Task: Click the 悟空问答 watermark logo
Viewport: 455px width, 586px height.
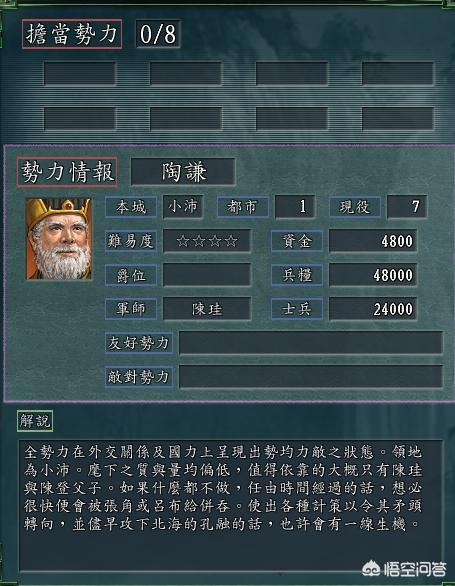Action: [x=405, y=569]
